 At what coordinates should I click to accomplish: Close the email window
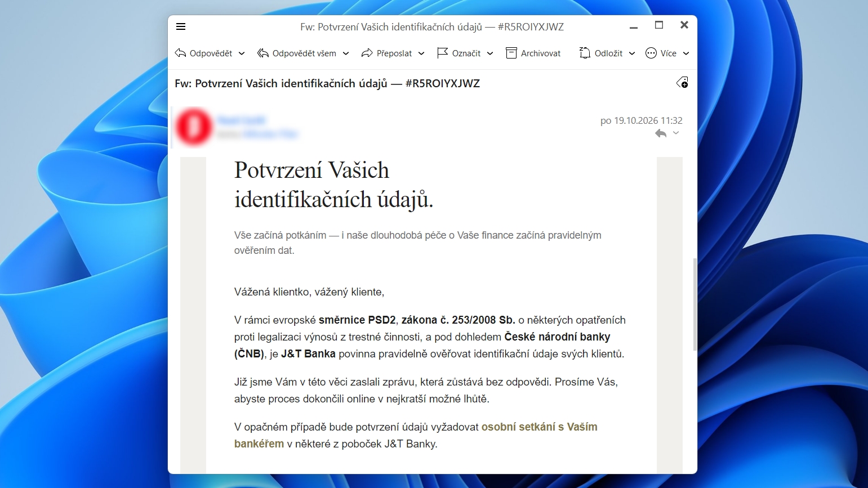coord(684,25)
